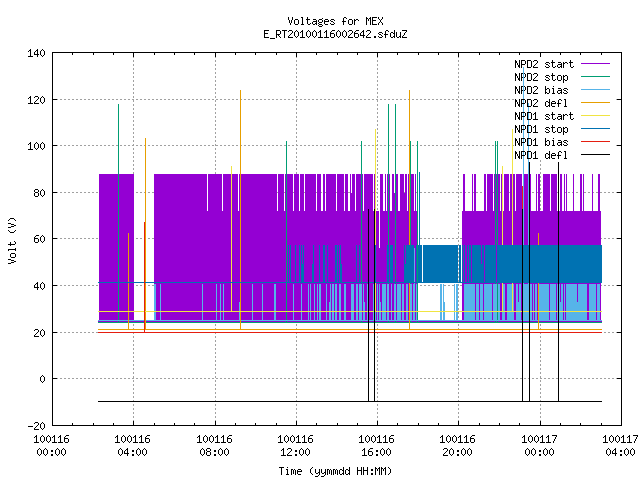Screen dimensions: 640x480
Task: Click the 'Time (yymmdd HH:MM)' x-axis label
Action: (x=335, y=471)
